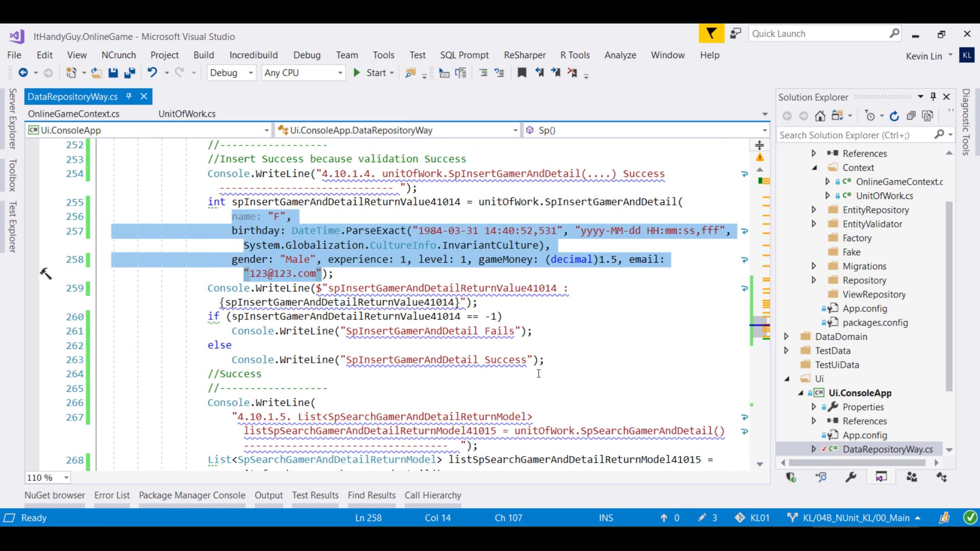Open the Any CPU platform dropdown

pos(340,72)
